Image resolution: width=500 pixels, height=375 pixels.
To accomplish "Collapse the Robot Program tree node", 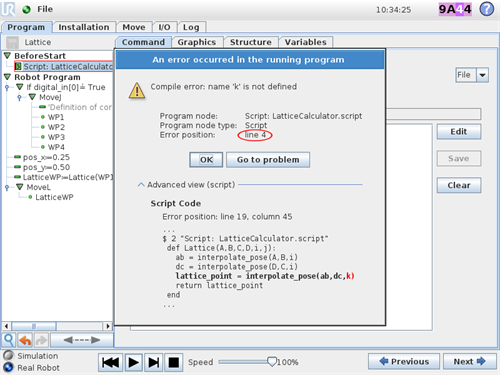I will tap(7, 77).
